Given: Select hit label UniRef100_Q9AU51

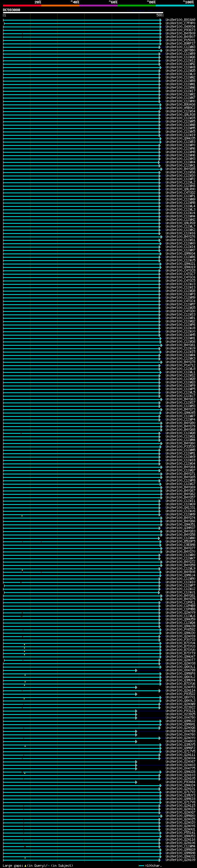Looking at the screenshot, I should coord(180,524).
